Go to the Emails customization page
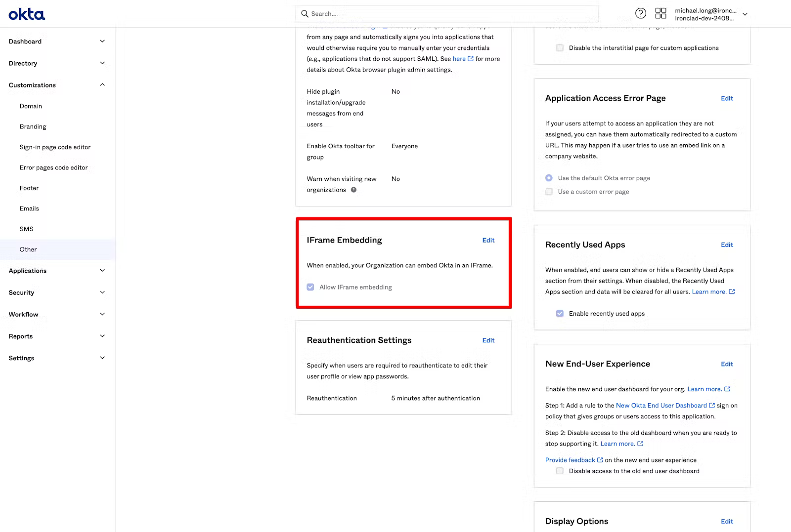 click(x=29, y=208)
